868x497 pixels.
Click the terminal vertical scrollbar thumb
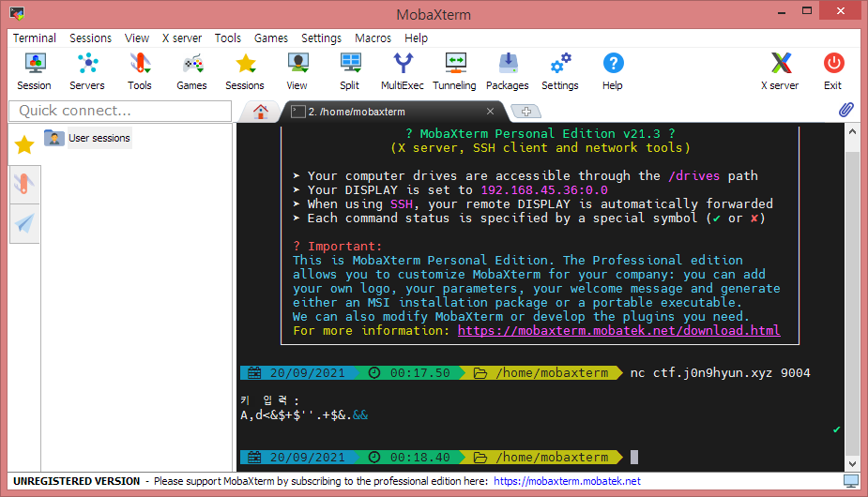click(x=852, y=302)
